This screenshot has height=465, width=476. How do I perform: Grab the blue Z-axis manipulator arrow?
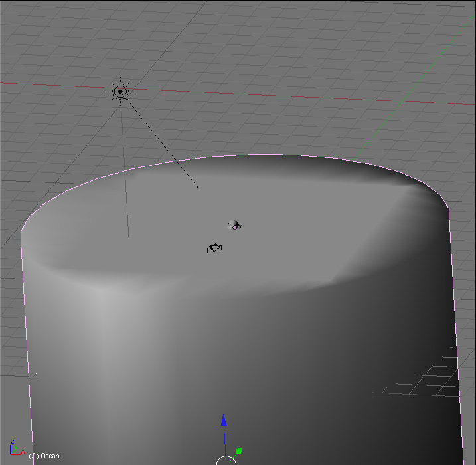tap(224, 422)
